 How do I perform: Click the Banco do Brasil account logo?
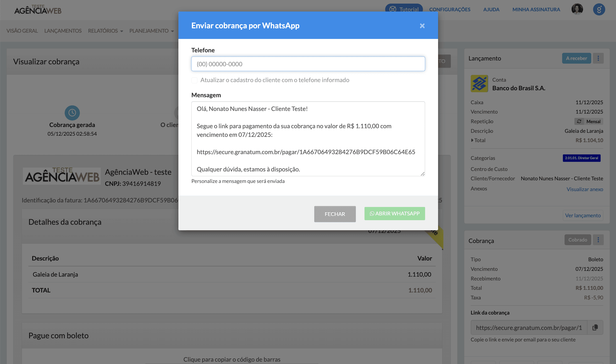(479, 83)
